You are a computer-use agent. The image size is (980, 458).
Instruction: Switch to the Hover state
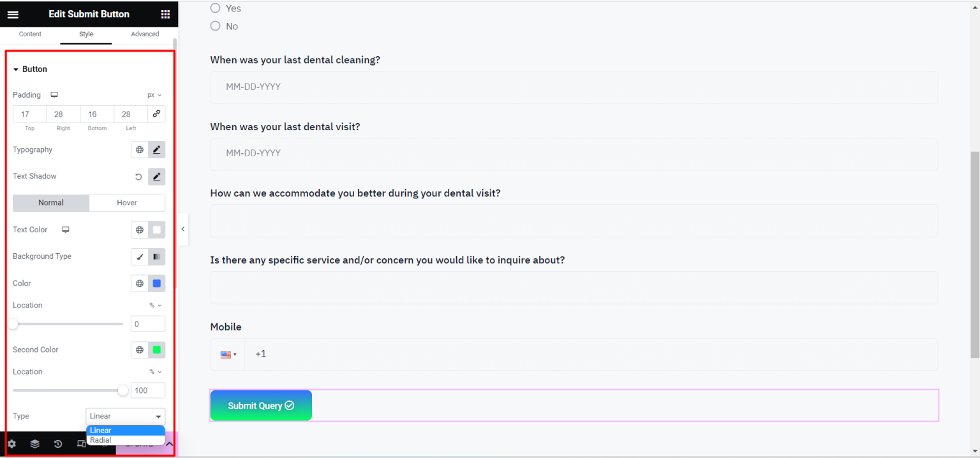click(127, 203)
